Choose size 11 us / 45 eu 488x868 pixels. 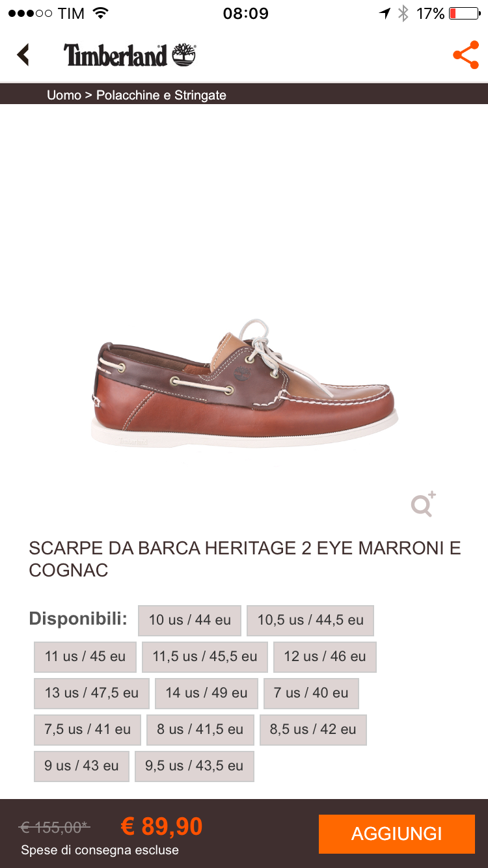click(x=85, y=657)
